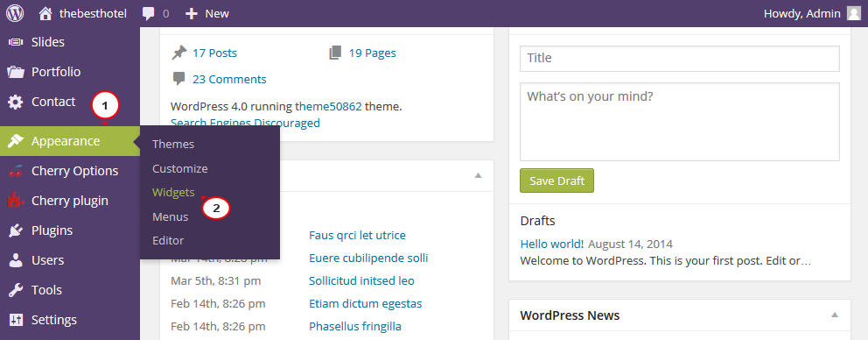This screenshot has height=340, width=868.
Task: Open post Etiam dictum egestas
Action: point(366,303)
